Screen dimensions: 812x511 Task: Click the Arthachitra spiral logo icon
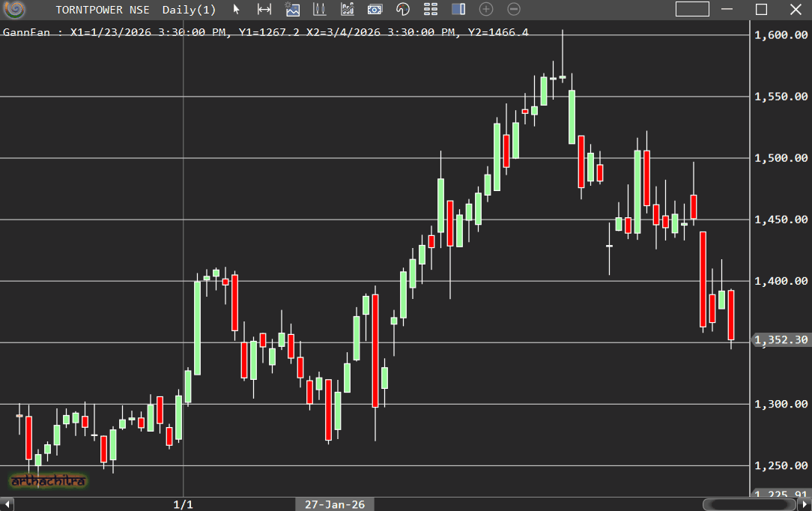pyautogui.click(x=14, y=10)
